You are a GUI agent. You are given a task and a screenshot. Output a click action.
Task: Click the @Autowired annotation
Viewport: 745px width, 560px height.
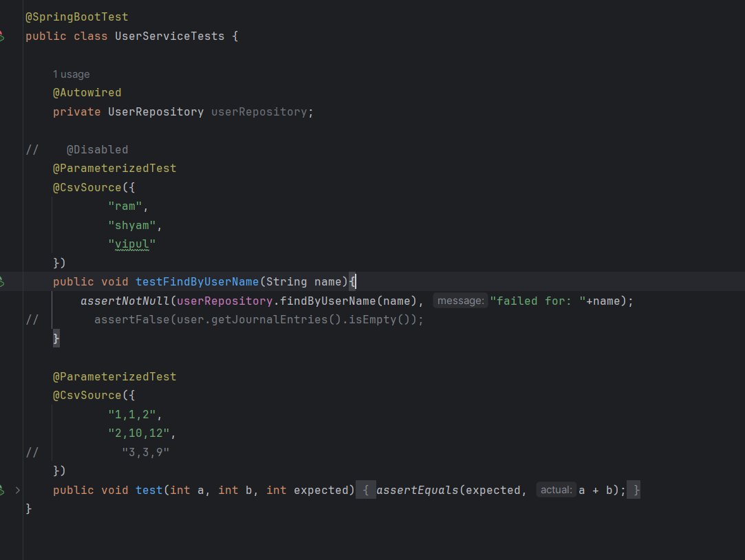[x=87, y=93]
